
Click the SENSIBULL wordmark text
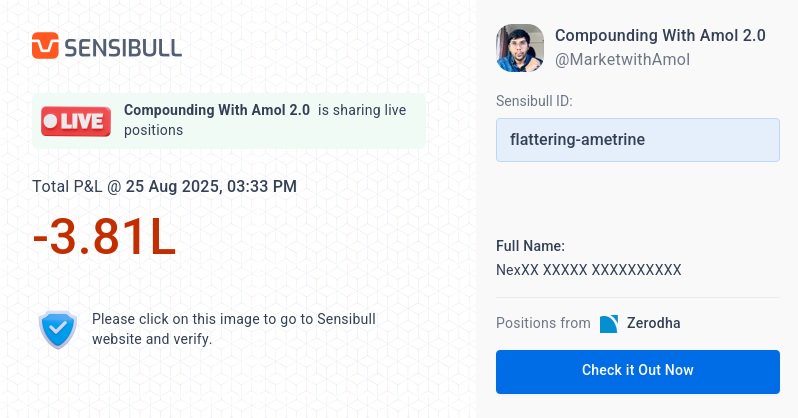[x=123, y=48]
